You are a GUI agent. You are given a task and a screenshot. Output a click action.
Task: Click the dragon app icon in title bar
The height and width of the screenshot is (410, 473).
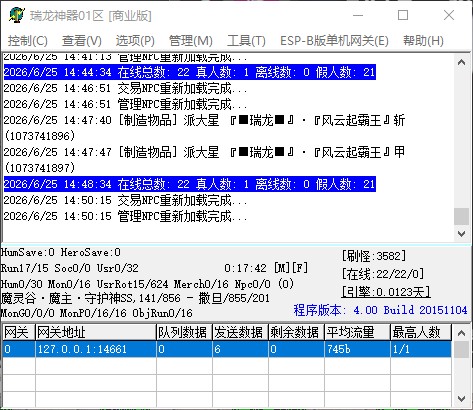point(17,15)
